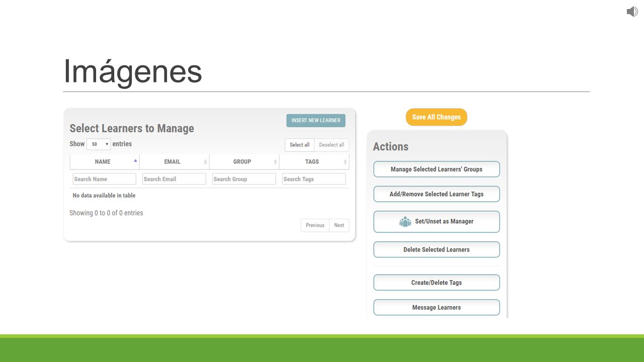
Task: Click Delete Selected Learners
Action: point(436,249)
